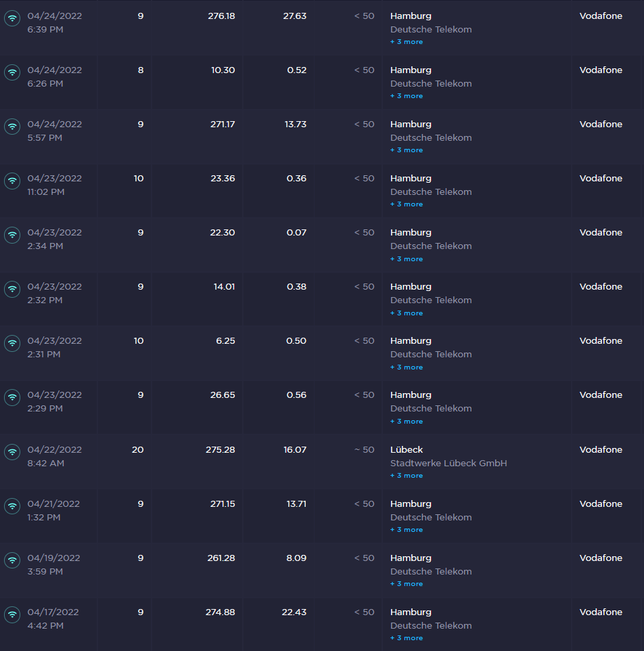Select download value 10.30
The width and height of the screenshot is (644, 651).
tap(223, 70)
